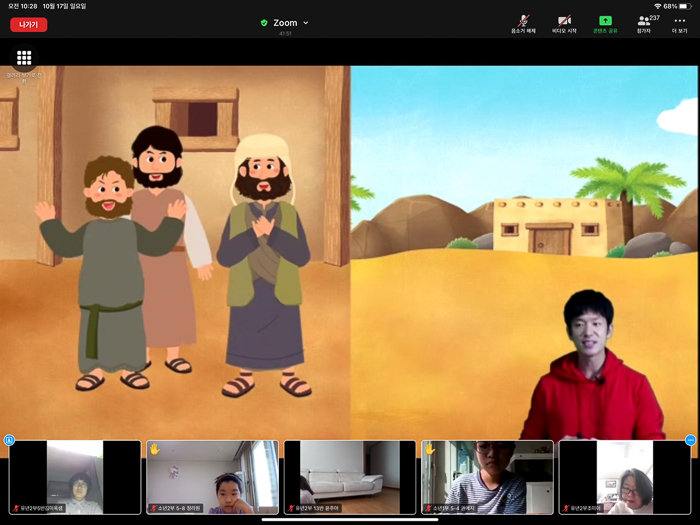The width and height of the screenshot is (700, 525).
Task: Tap the green security shield icon
Action: 264,23
